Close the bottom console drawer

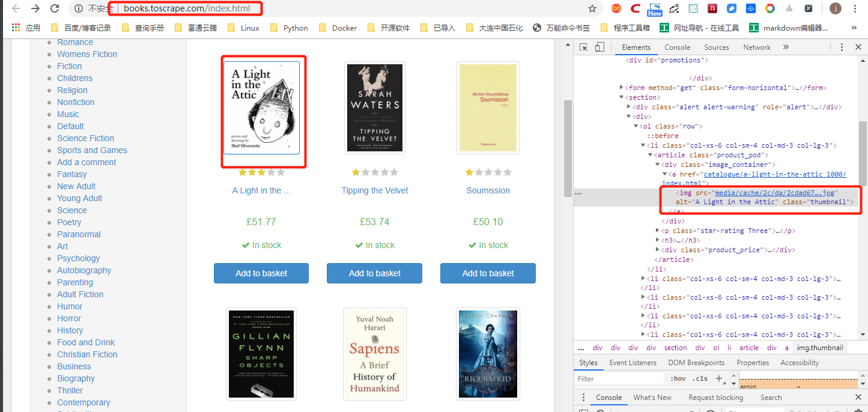click(858, 397)
